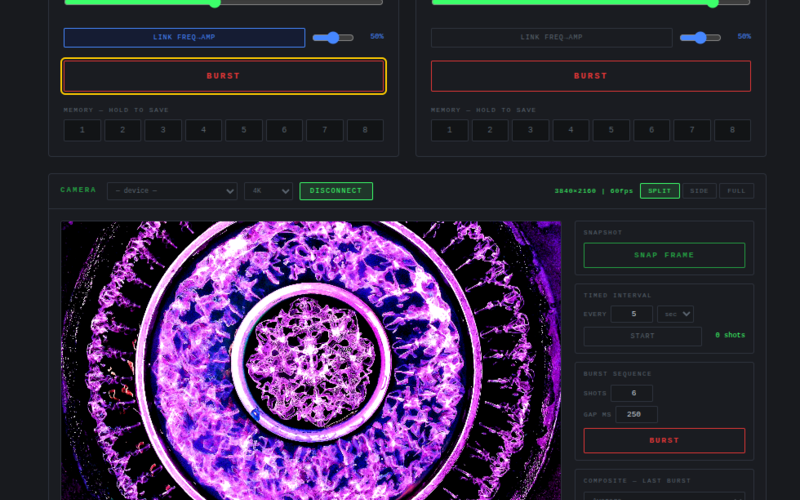Open the camera device dropdown

coord(172,191)
